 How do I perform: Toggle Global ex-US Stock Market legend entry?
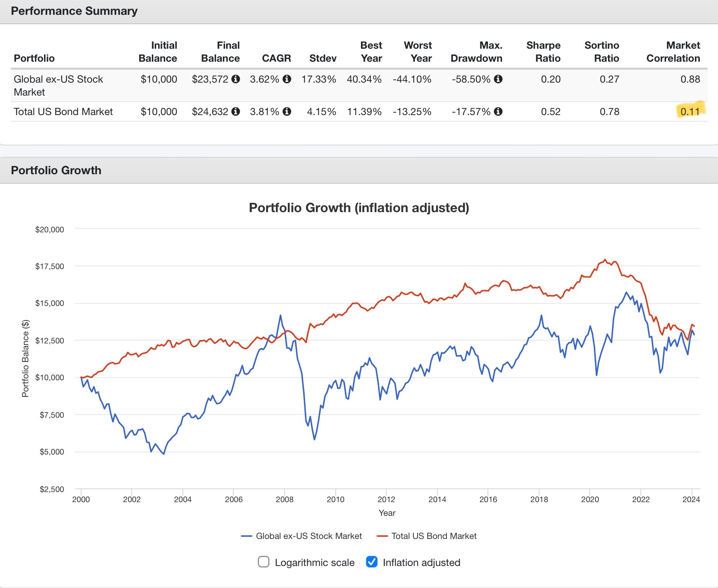tap(301, 536)
